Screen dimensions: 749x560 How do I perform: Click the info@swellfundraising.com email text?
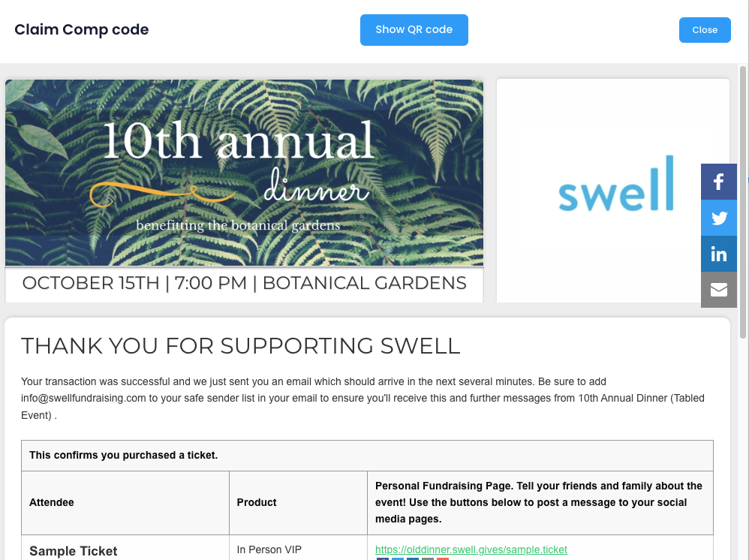pyautogui.click(x=83, y=398)
